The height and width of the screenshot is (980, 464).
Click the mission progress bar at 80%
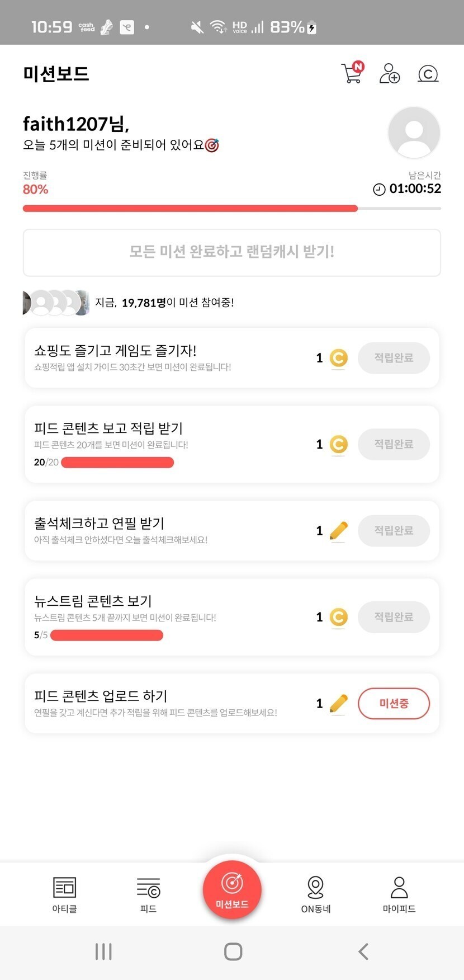pos(190,209)
